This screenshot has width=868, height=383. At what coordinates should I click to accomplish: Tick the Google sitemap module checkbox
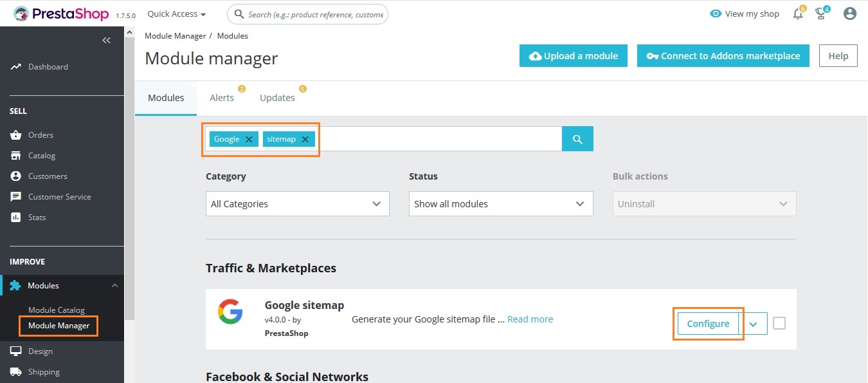[779, 323]
